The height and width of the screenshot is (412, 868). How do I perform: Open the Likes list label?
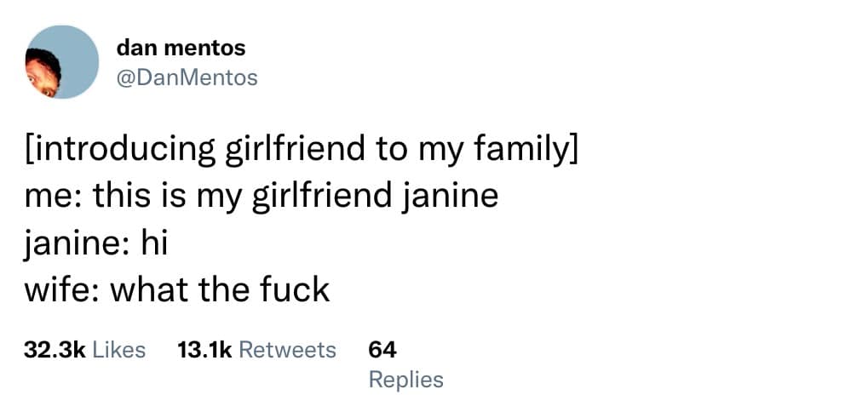point(118,349)
